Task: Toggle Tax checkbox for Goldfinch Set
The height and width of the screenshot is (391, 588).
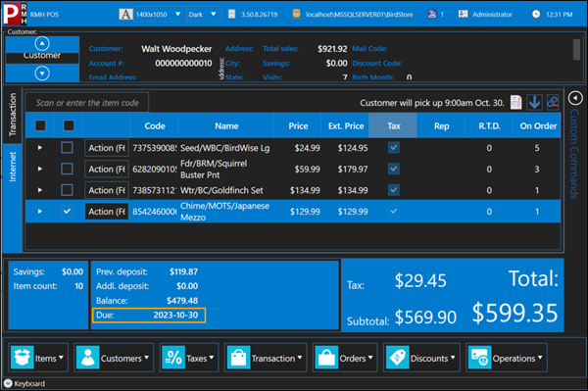Action: [x=393, y=190]
